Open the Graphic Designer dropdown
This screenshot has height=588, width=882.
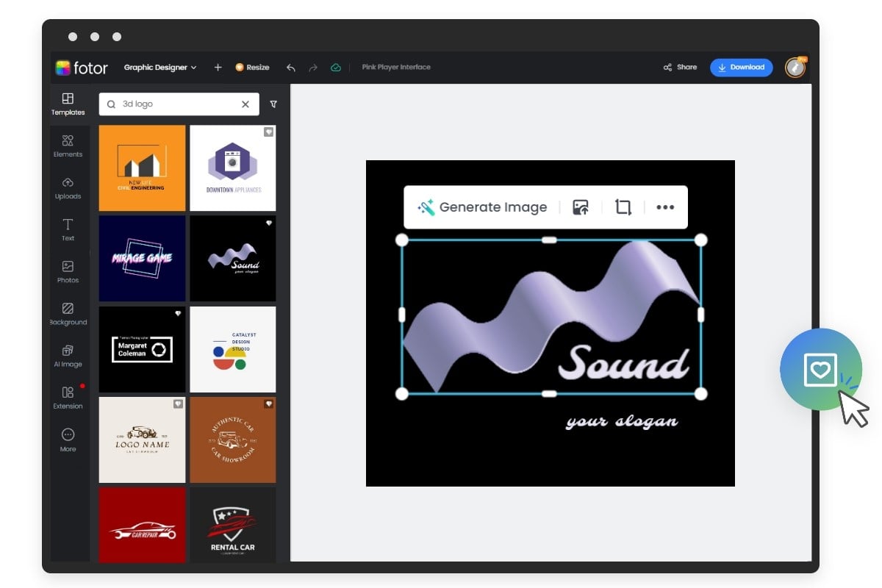(x=162, y=67)
